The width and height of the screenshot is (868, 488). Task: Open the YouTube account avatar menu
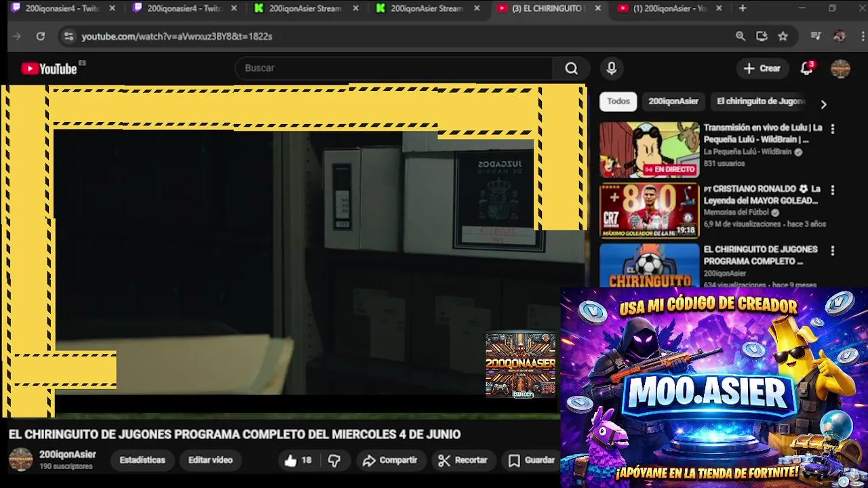click(841, 68)
